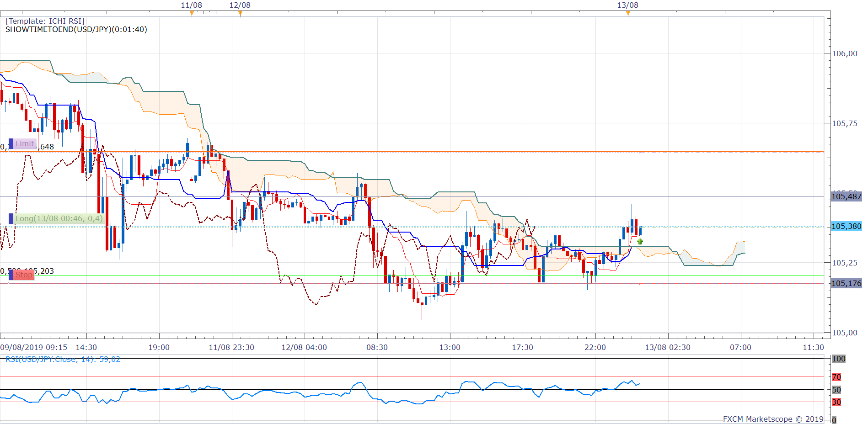The image size is (868, 424).
Task: Click the 22:00 time axis label
Action: pos(595,347)
